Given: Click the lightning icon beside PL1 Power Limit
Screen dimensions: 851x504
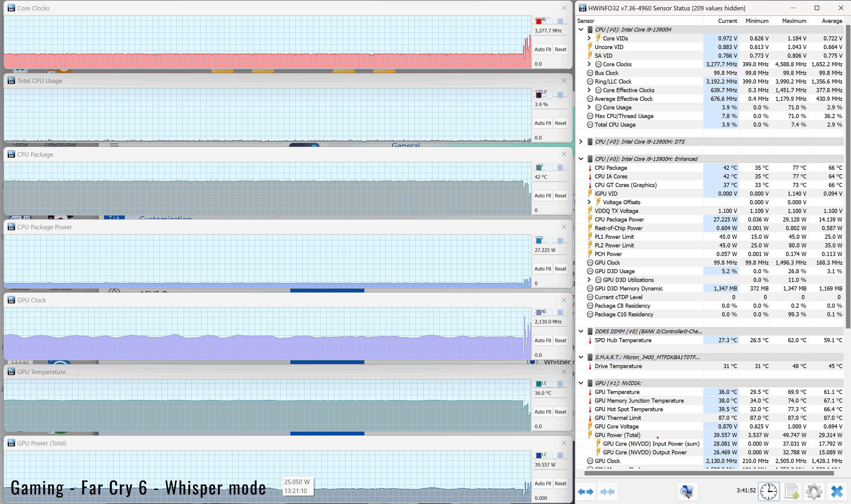Looking at the screenshot, I should click(590, 237).
